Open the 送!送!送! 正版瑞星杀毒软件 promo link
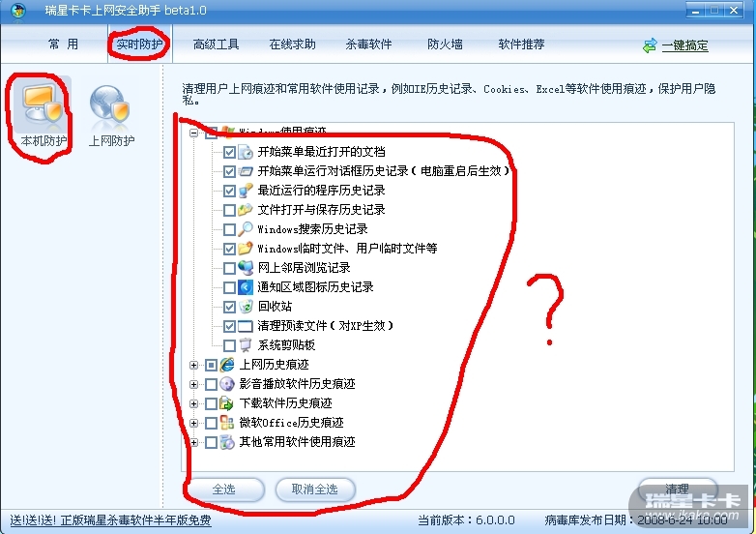 pos(110,520)
